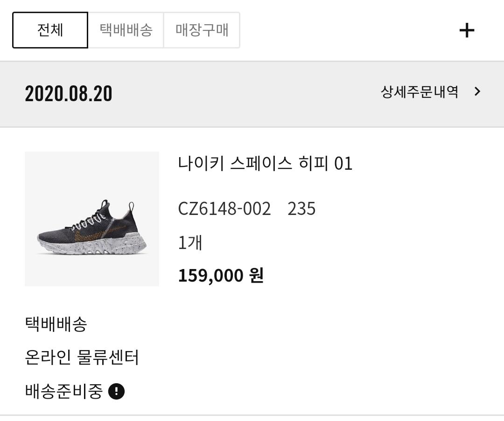Open product title 나이키 스페이스 히피 01
Viewport: 504px width, 421px height.
265,164
